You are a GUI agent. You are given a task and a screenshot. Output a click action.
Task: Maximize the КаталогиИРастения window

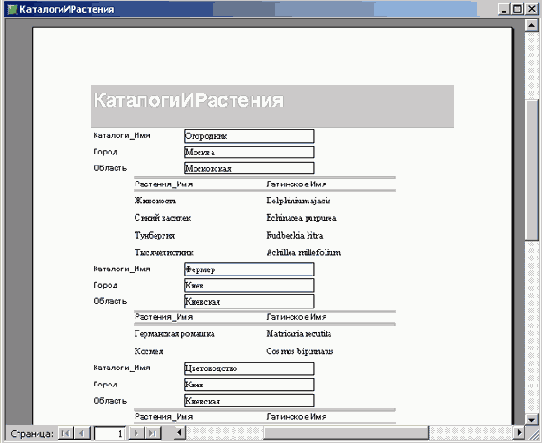point(517,9)
